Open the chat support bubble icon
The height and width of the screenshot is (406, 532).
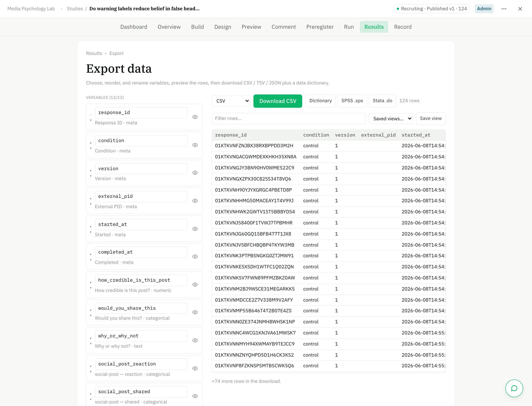click(x=514, y=388)
